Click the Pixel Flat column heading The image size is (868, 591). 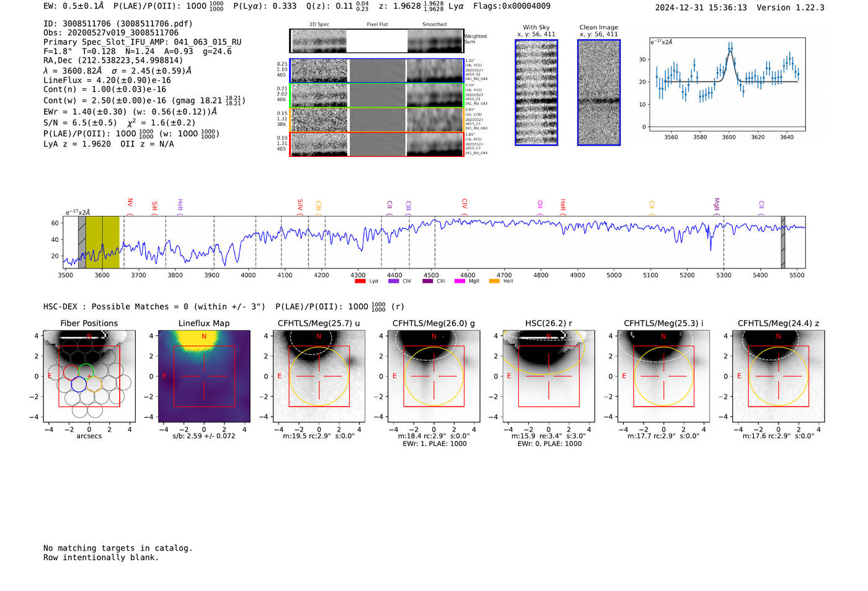tap(377, 25)
